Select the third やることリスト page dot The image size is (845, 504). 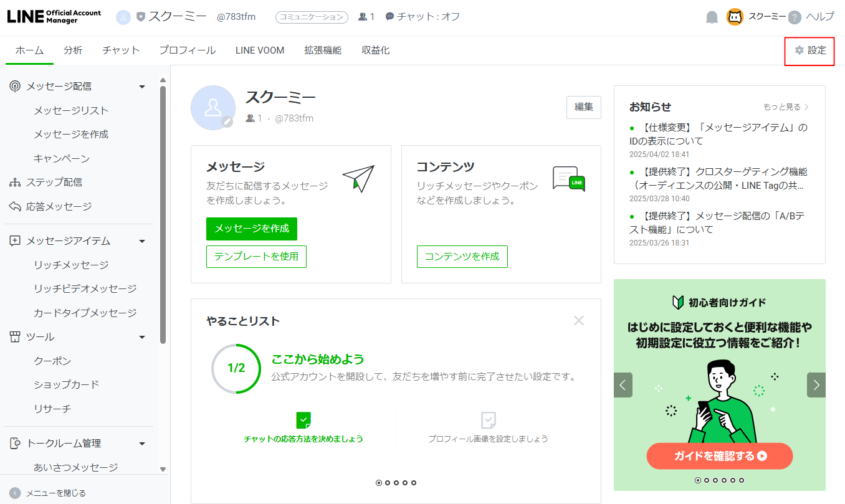pos(396,483)
